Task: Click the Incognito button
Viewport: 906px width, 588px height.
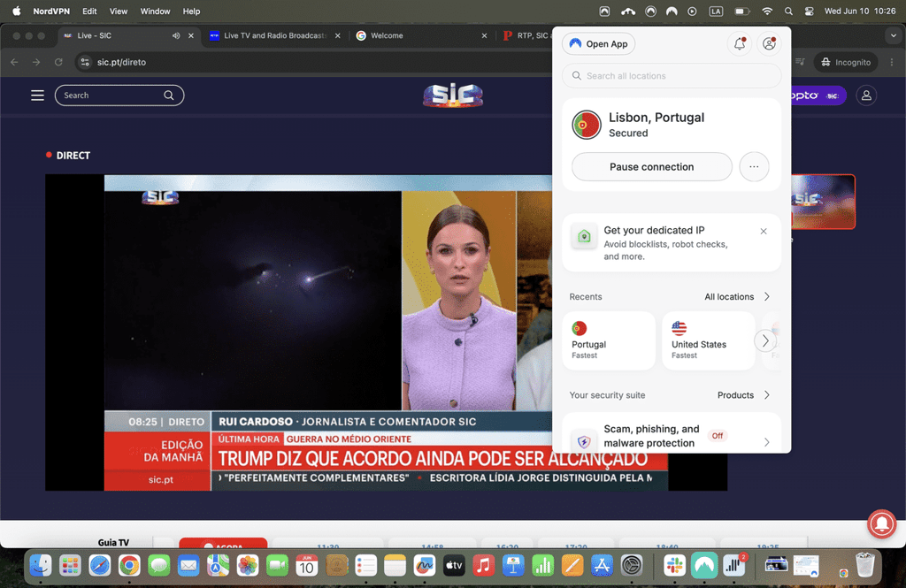Action: pyautogui.click(x=846, y=62)
